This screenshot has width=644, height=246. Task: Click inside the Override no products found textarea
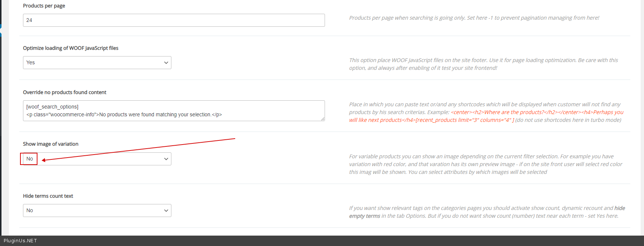tap(174, 111)
